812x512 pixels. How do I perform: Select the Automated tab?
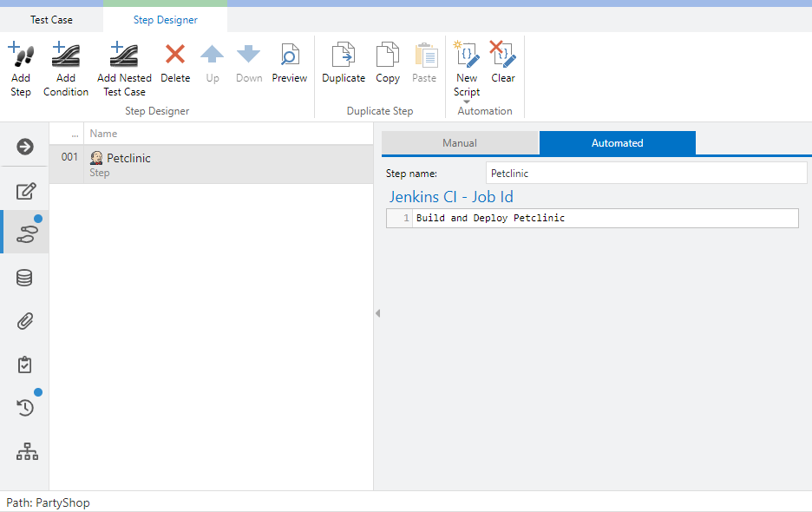[617, 143]
